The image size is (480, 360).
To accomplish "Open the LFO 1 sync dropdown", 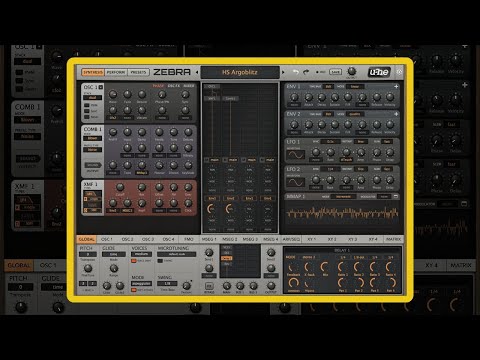I will pyautogui.click(x=330, y=142).
